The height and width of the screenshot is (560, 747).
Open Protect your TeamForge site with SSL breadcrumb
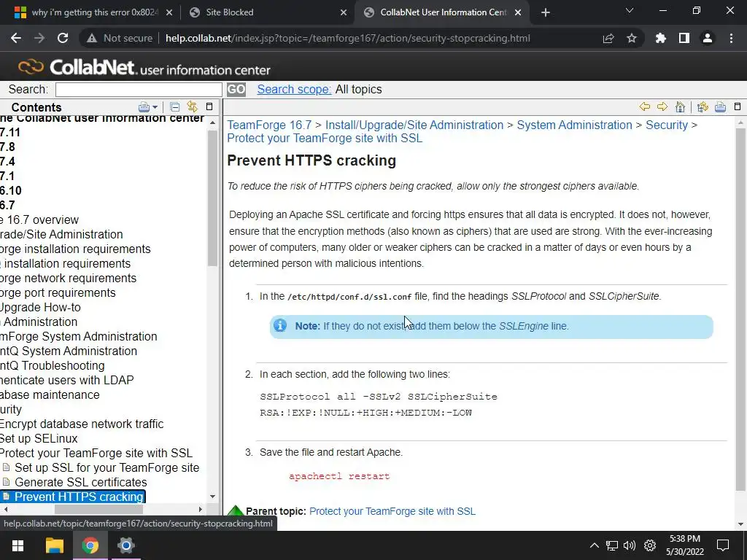(325, 139)
